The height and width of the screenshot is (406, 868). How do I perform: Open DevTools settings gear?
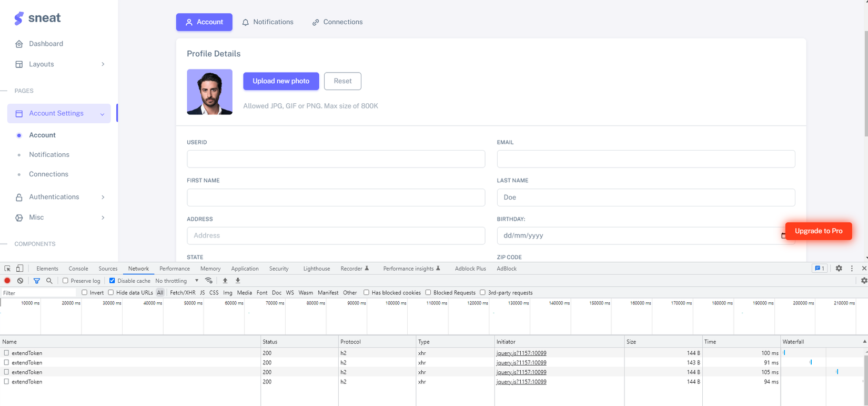839,269
